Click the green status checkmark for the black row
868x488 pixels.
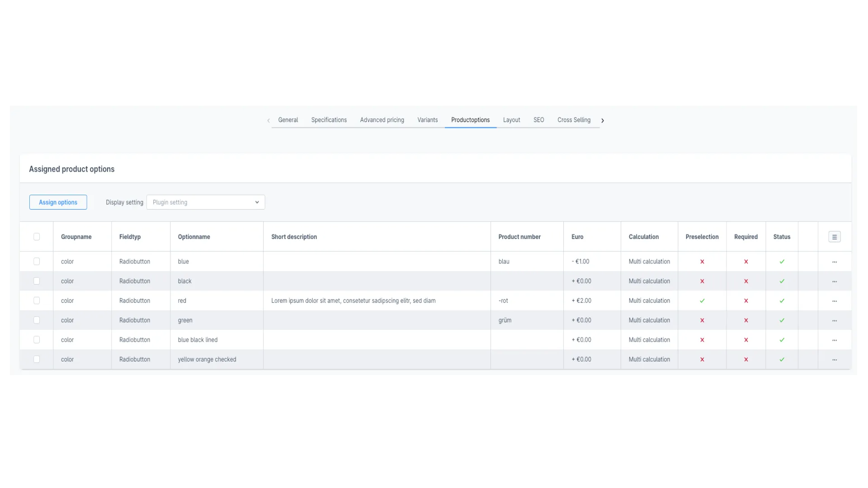pyautogui.click(x=782, y=281)
